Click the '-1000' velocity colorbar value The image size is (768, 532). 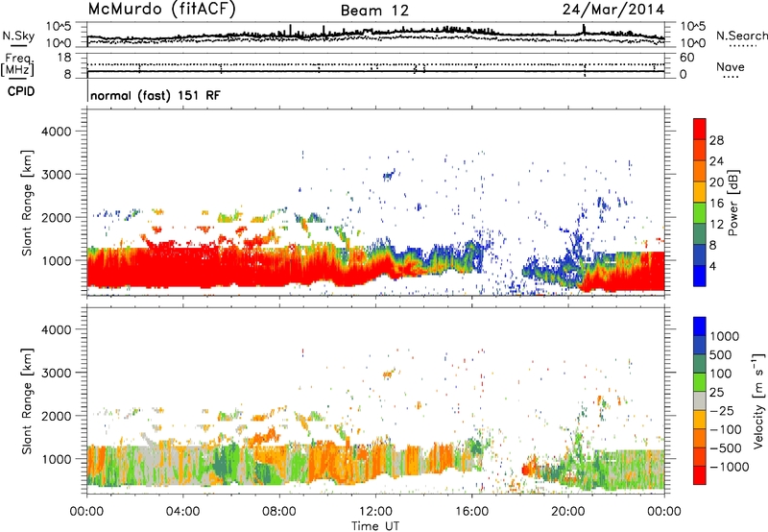pos(730,467)
